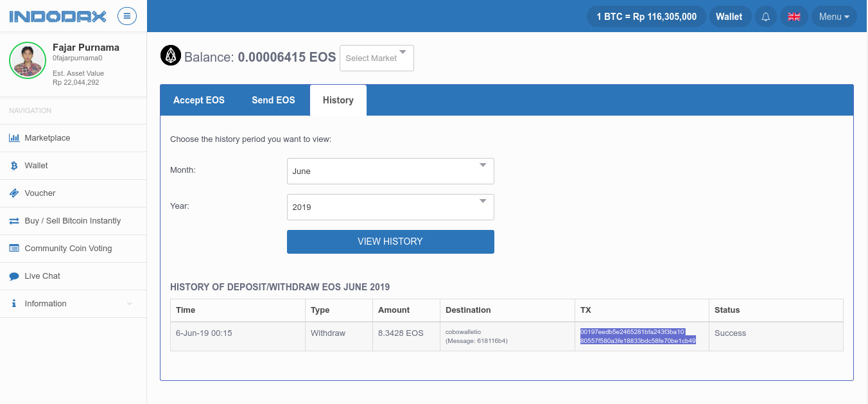The width and height of the screenshot is (868, 404).
Task: Click the Est. Asset Value Rp 22,044,292
Action: [78, 78]
